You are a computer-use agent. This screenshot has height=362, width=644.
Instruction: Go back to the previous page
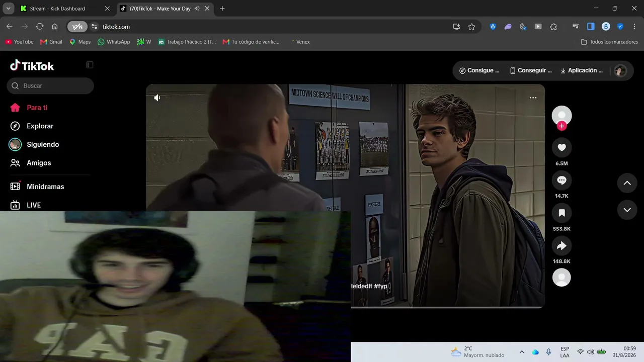point(10,27)
